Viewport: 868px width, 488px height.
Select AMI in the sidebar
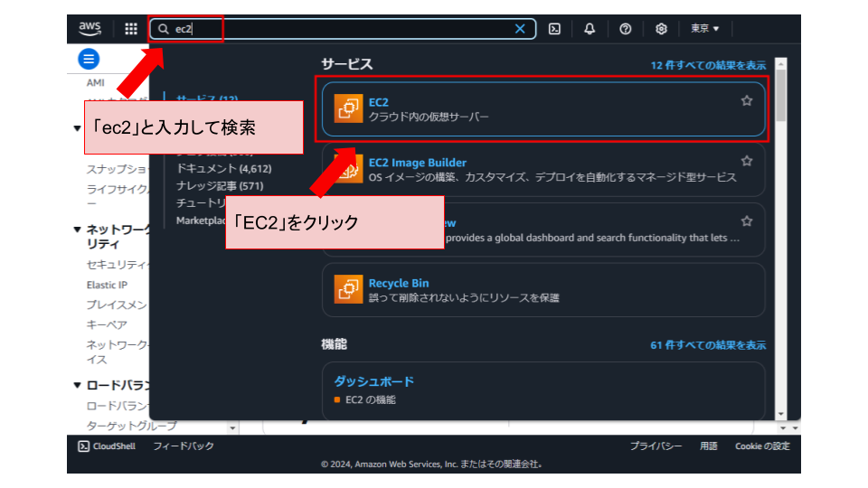point(95,83)
